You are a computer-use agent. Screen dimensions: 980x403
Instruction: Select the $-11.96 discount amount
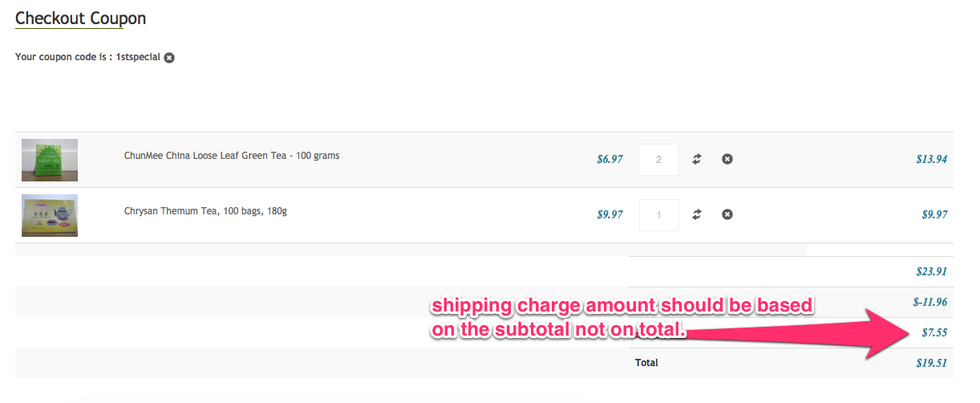[x=929, y=303]
